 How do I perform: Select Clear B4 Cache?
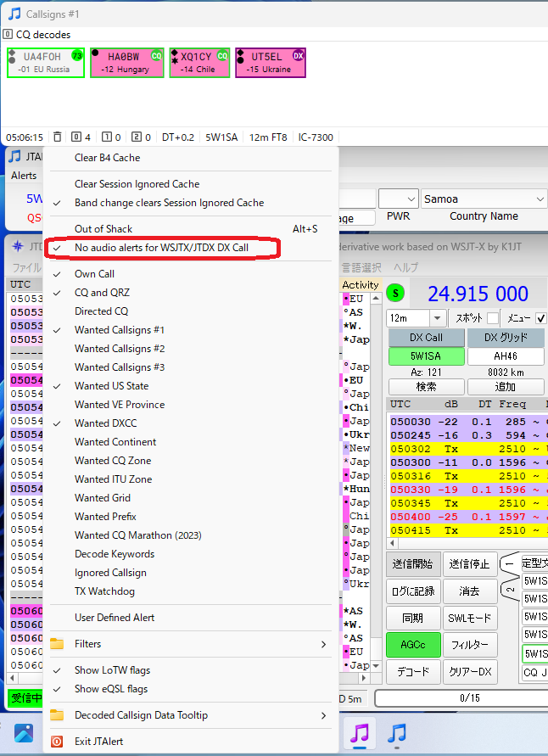[x=191, y=158]
